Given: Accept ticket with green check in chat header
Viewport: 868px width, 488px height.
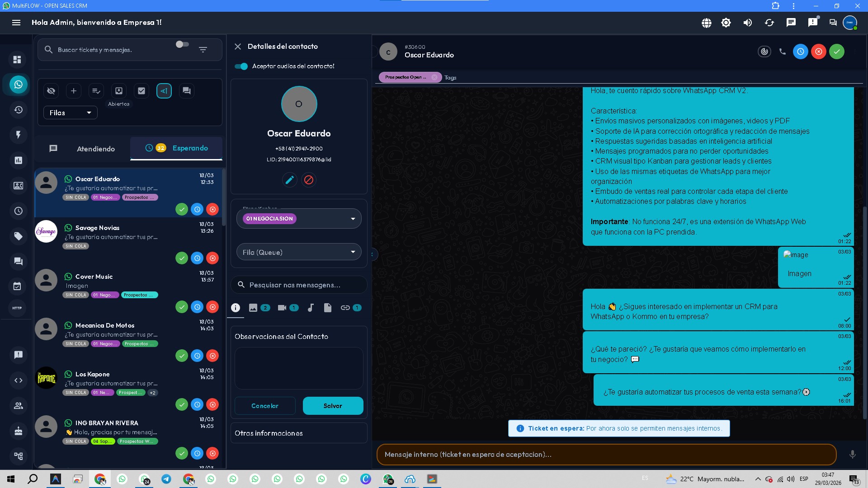Looking at the screenshot, I should pos(837,52).
